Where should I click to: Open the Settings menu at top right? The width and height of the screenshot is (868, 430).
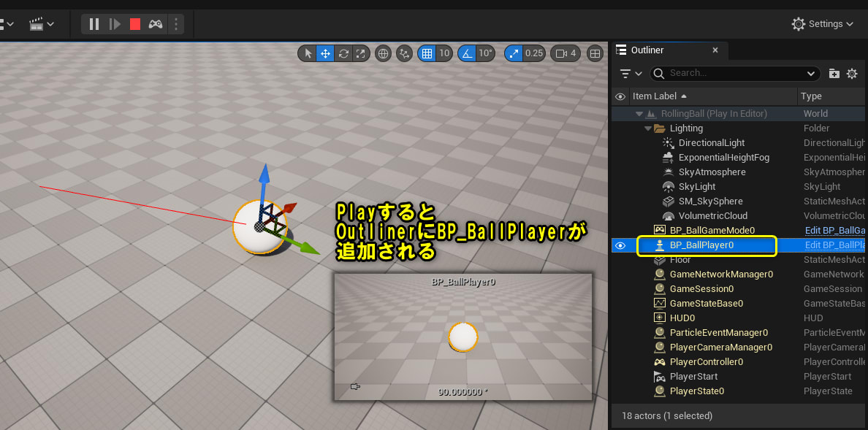(822, 23)
